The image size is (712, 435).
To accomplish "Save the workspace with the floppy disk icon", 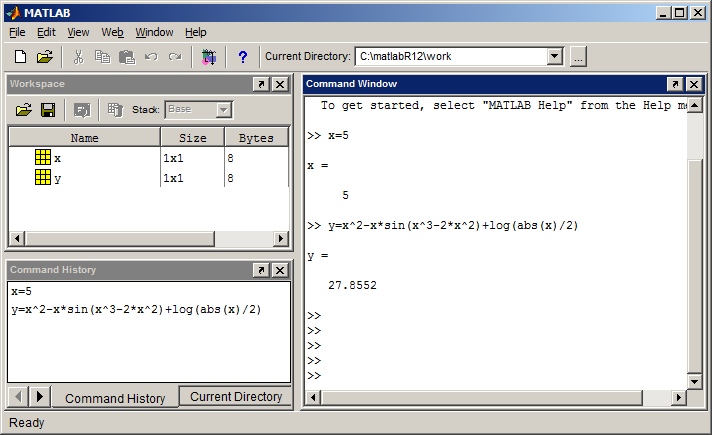I will pos(48,110).
